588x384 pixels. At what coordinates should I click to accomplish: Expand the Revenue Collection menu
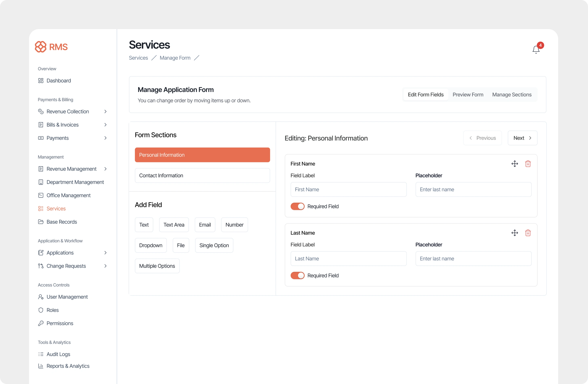105,112
